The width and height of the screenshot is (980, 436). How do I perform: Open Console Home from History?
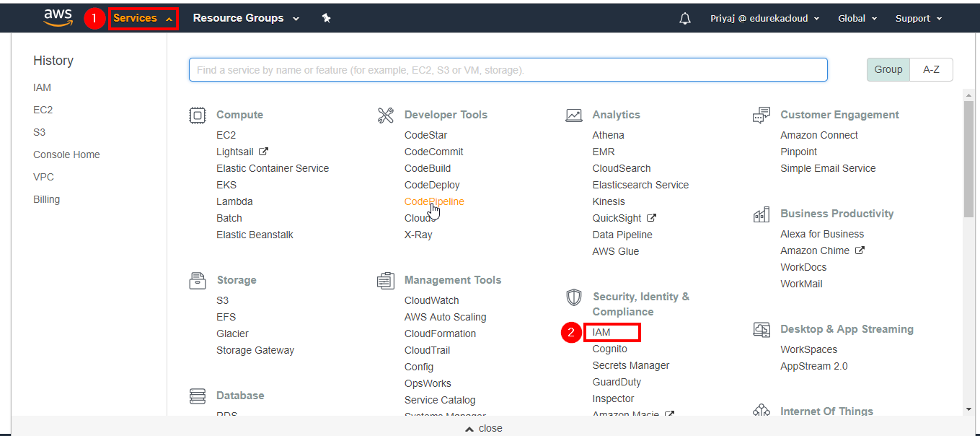pyautogui.click(x=66, y=154)
